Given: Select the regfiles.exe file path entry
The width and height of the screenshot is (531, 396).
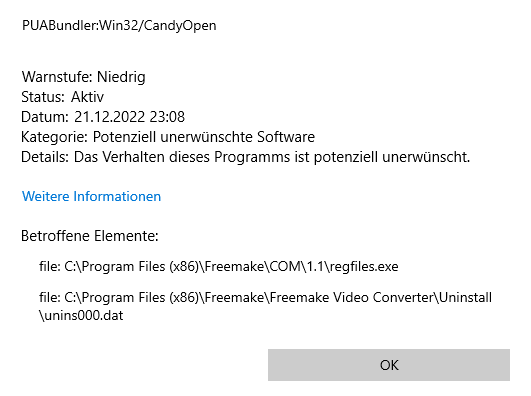Looking at the screenshot, I should (219, 267).
